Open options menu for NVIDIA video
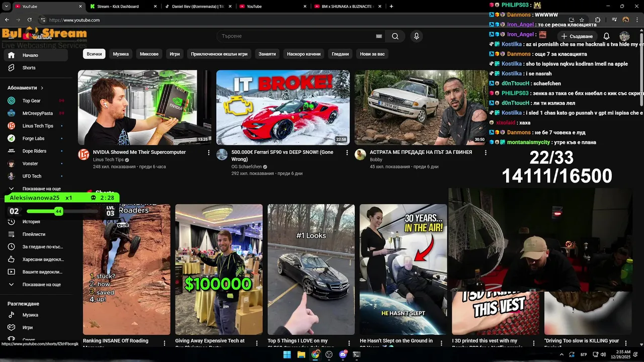 point(209,152)
